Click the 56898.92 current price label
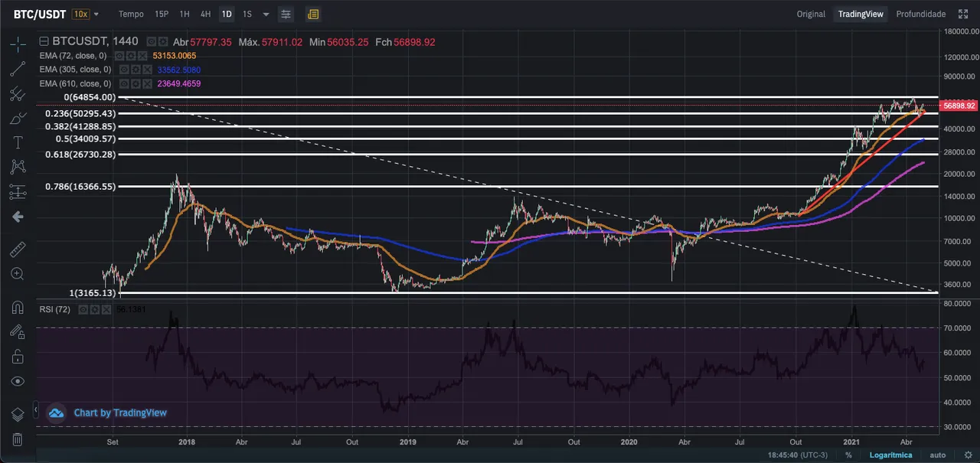Screen dimensions: 980x463 [959, 106]
